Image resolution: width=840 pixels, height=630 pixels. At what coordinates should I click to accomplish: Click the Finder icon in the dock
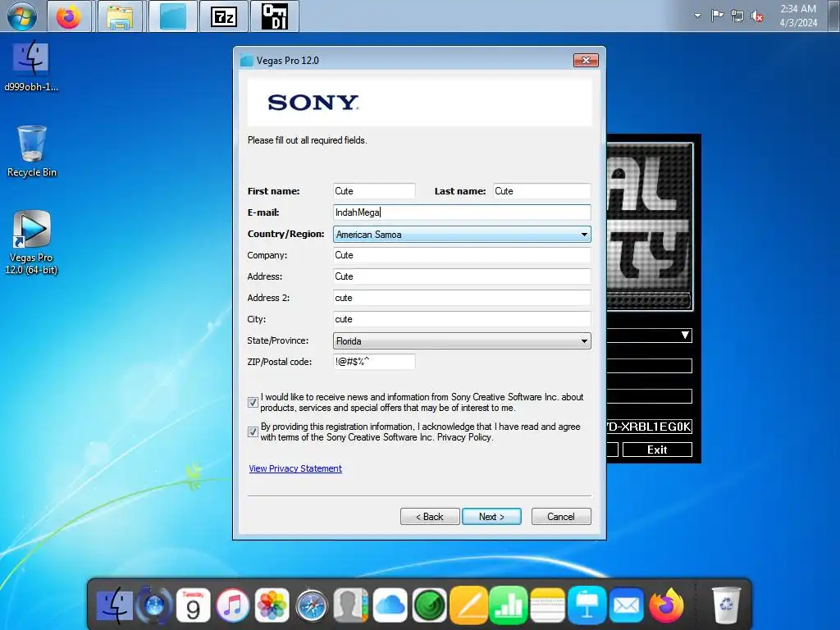pyautogui.click(x=114, y=606)
